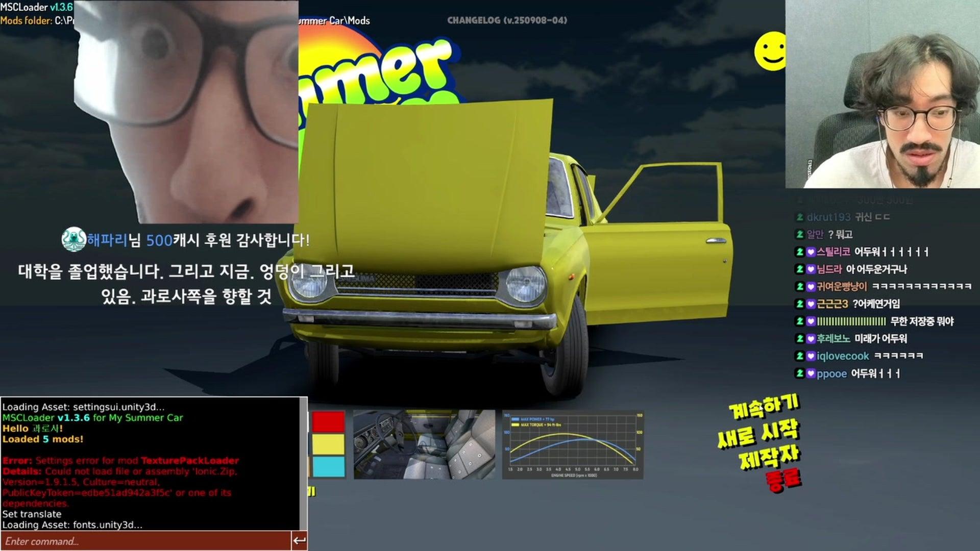Select 새로 시작 (New Game) menu item
This screenshot has width=980, height=551.
click(x=758, y=434)
